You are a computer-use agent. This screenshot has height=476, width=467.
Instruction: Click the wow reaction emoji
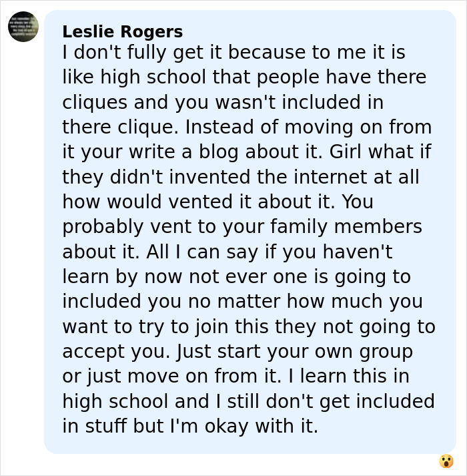tap(446, 461)
